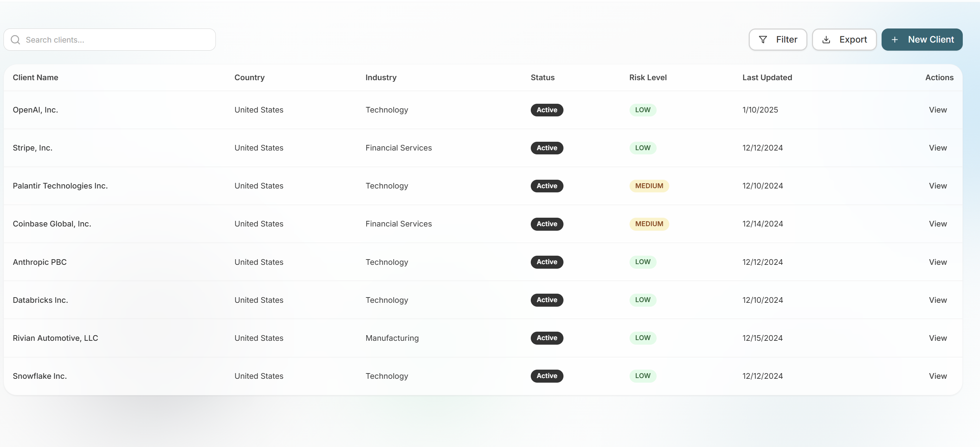Click the download icon on Export button

pyautogui.click(x=826, y=40)
